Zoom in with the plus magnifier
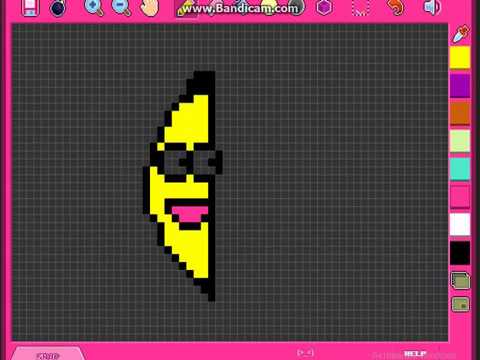The height and width of the screenshot is (360, 480). click(94, 8)
